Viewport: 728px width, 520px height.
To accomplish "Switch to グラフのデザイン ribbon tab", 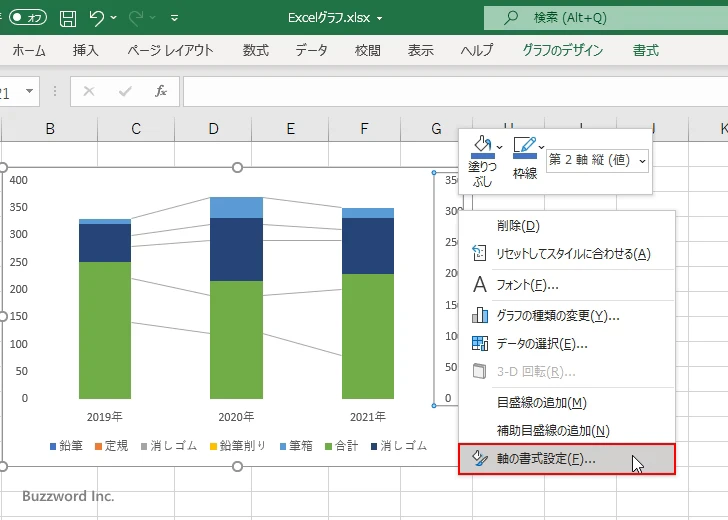I will click(562, 50).
